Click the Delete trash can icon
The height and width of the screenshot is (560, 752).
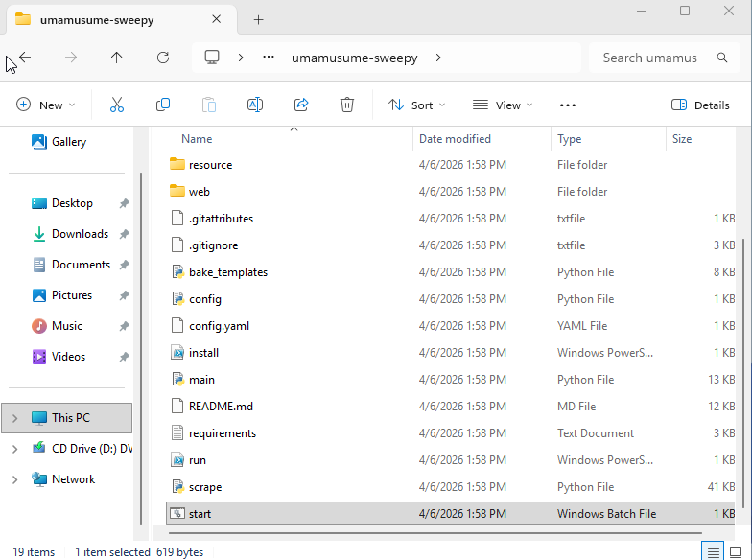click(x=347, y=105)
